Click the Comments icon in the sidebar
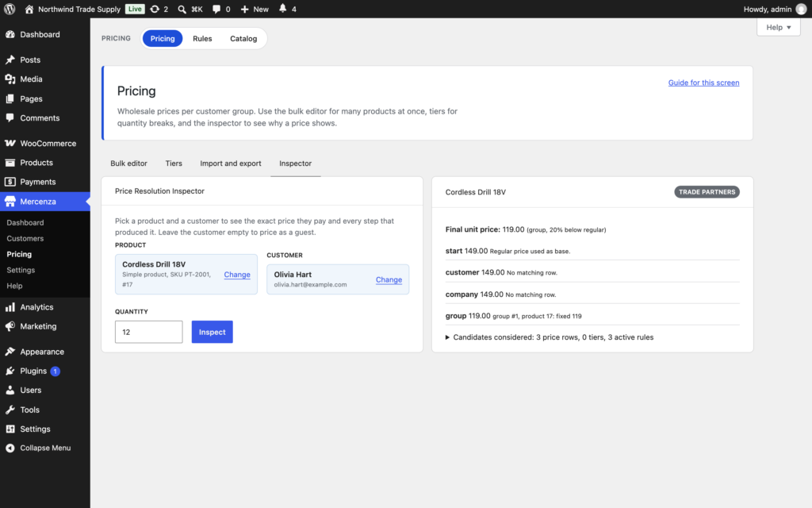812x508 pixels. tap(10, 117)
